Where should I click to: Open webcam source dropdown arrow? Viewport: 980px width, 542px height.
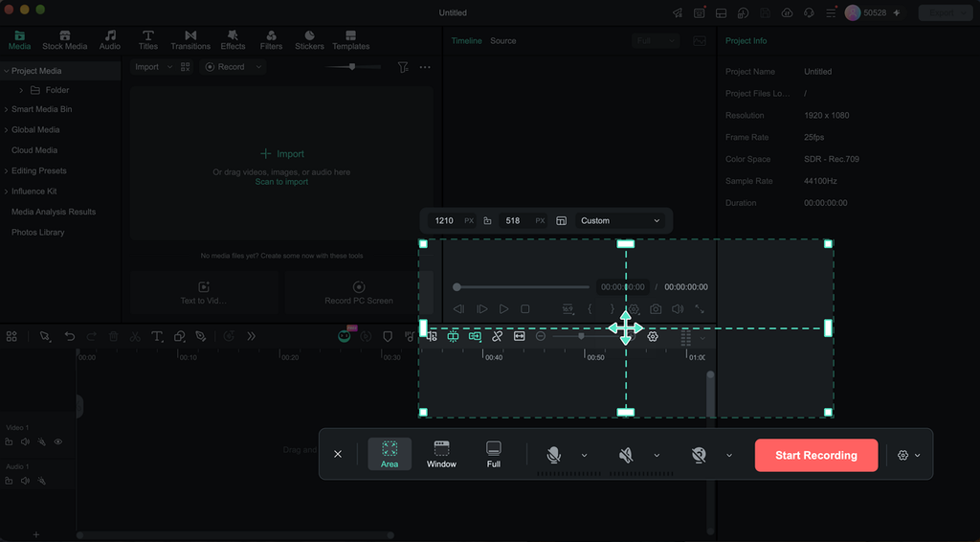728,455
